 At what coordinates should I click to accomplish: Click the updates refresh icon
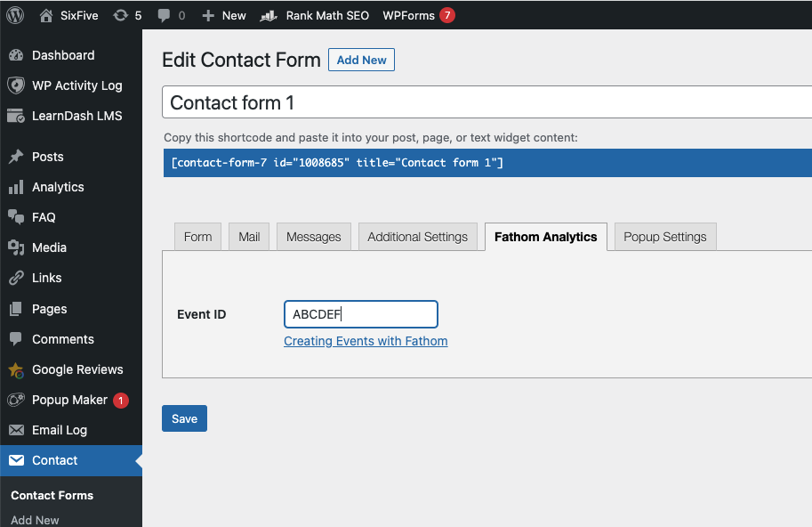120,15
